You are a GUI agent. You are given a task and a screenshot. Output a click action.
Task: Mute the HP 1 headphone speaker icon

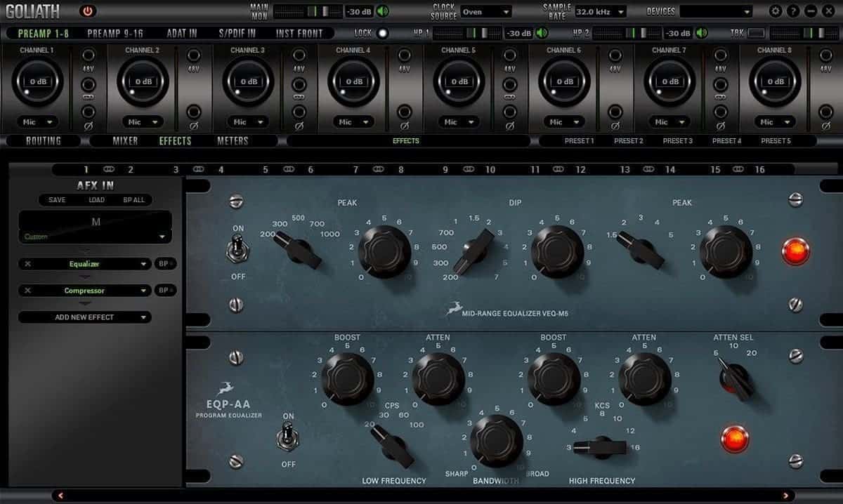tap(542, 33)
